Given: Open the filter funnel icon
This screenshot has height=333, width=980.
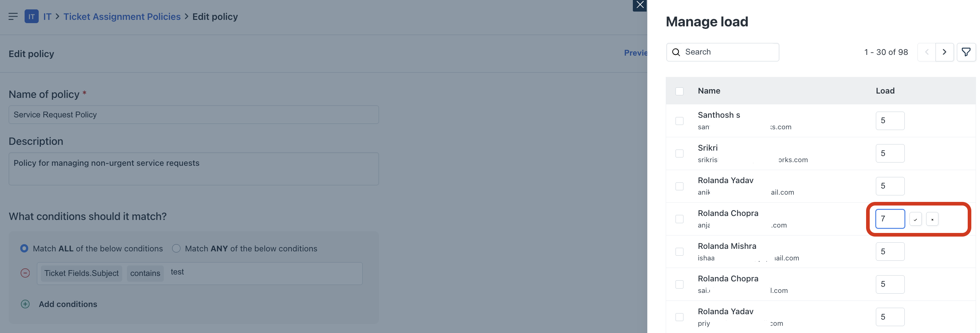Looking at the screenshot, I should coord(966,52).
